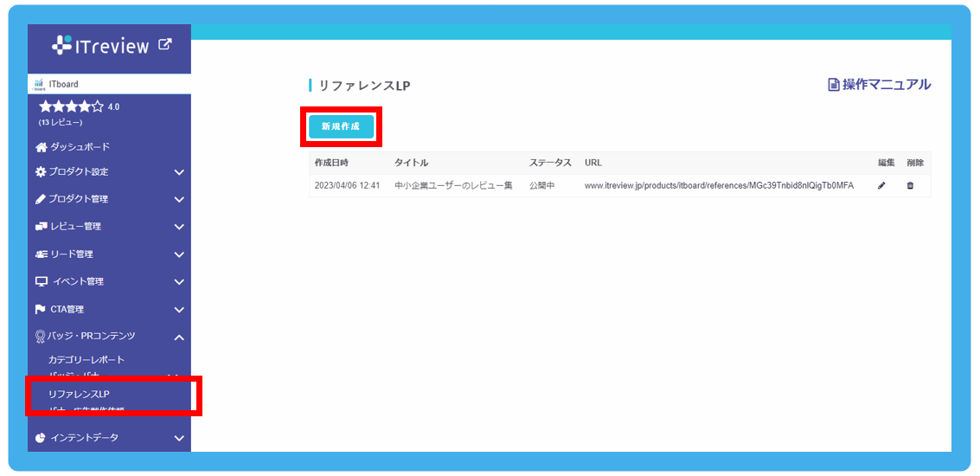980x476 pixels.
Task: Expand the レビュー管理 chevron
Action: pos(179,227)
